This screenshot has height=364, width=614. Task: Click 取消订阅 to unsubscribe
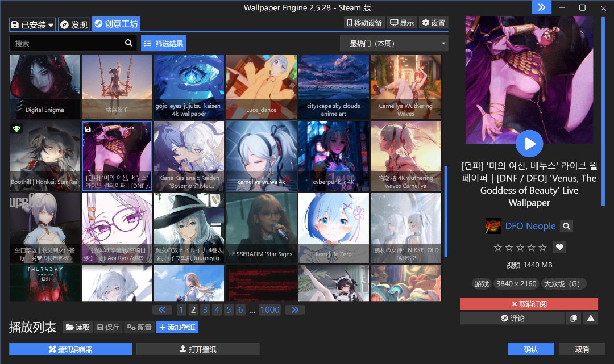click(529, 304)
